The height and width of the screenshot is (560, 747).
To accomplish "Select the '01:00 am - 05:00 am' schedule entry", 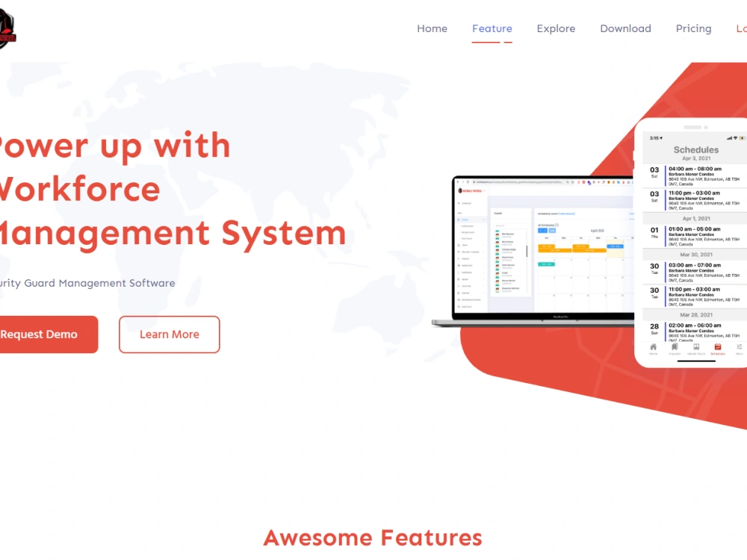I will tap(695, 236).
